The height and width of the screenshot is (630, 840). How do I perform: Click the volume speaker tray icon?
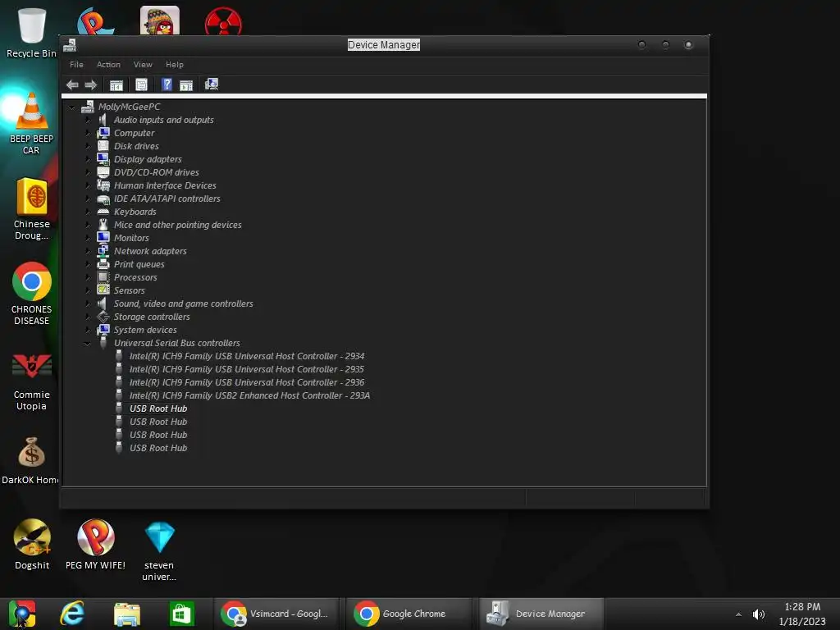pyautogui.click(x=759, y=614)
